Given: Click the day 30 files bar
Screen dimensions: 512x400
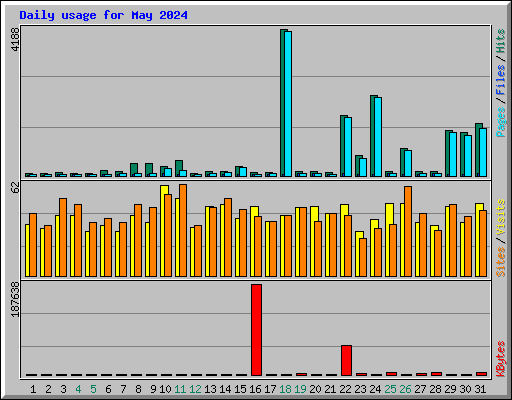Looking at the screenshot, I should [464, 175].
